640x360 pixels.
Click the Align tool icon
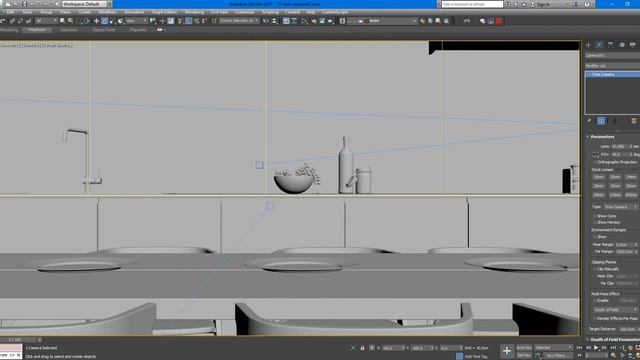point(274,20)
